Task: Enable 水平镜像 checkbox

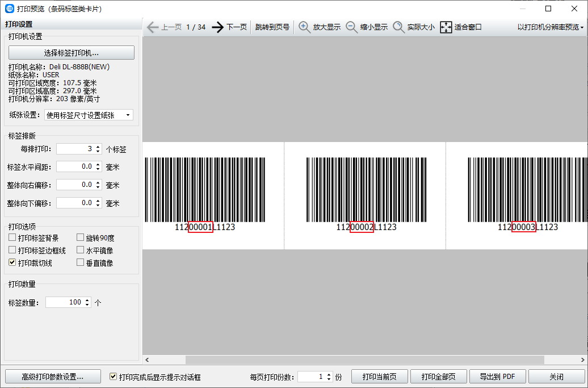Action: click(x=80, y=250)
